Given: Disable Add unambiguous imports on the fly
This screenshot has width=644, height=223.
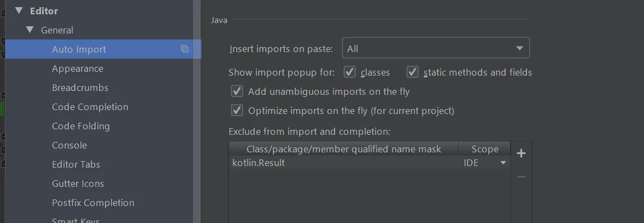Looking at the screenshot, I should [237, 92].
